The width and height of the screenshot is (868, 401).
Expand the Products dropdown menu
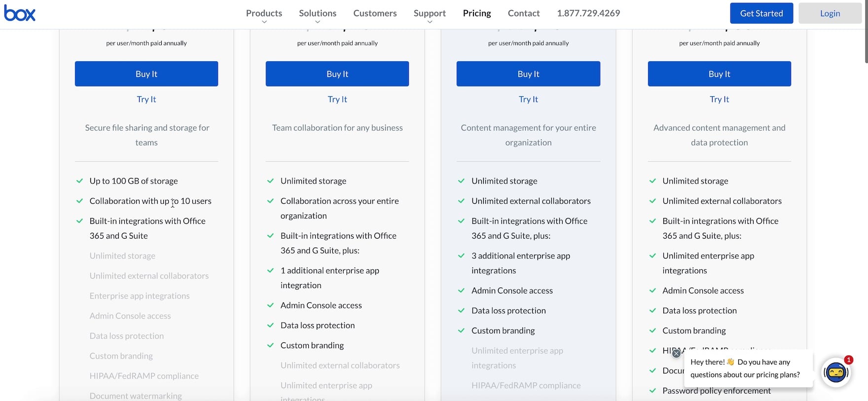pyautogui.click(x=264, y=14)
